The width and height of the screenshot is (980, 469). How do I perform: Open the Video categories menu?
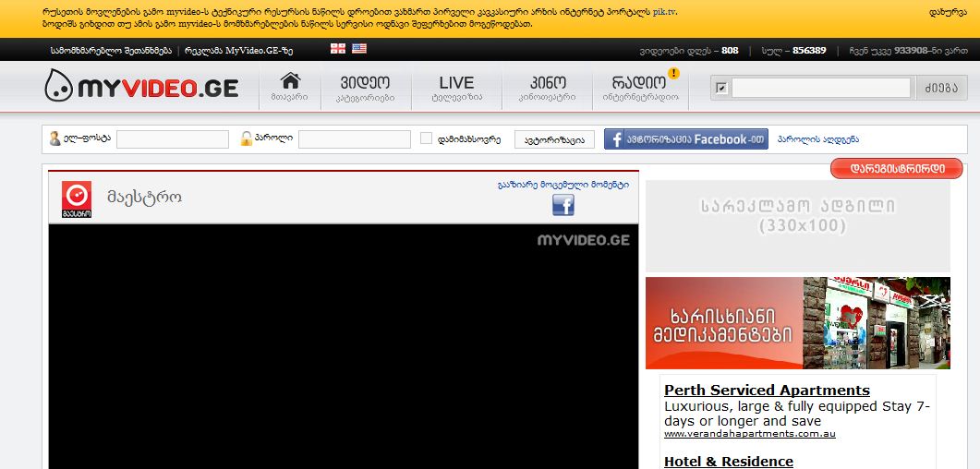point(366,88)
